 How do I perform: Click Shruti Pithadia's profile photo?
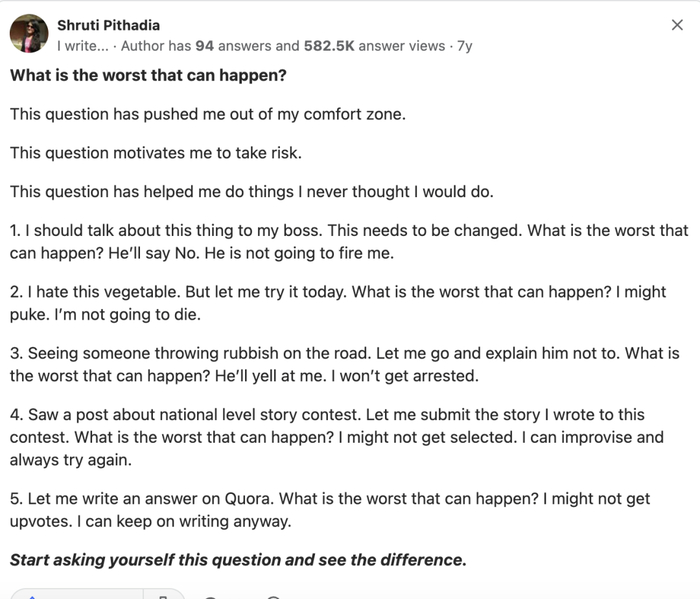pos(29,35)
